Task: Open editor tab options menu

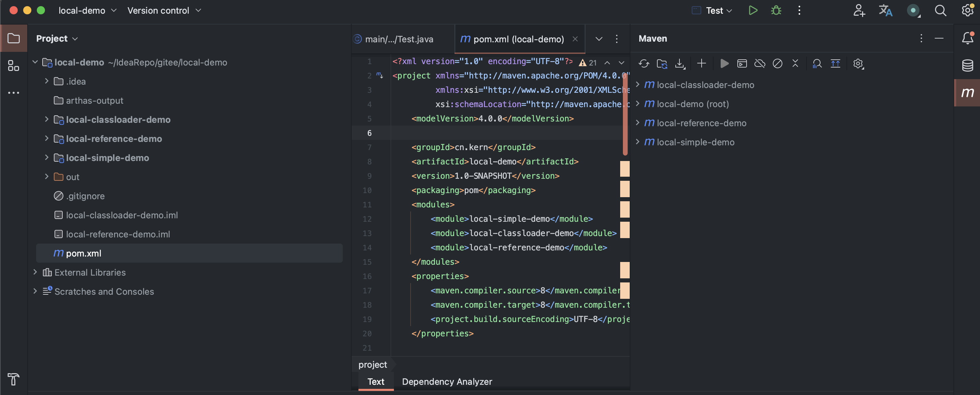Action: pyautogui.click(x=617, y=39)
